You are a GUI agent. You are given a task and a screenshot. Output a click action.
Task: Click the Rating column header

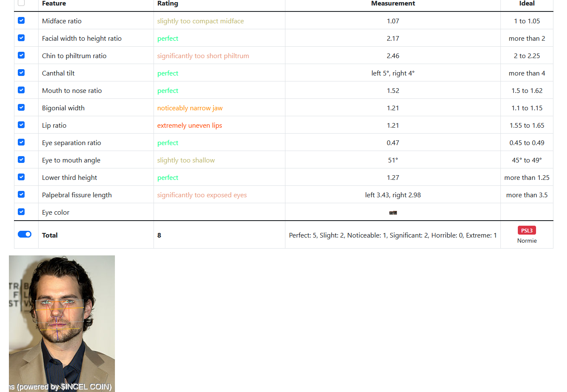click(168, 3)
